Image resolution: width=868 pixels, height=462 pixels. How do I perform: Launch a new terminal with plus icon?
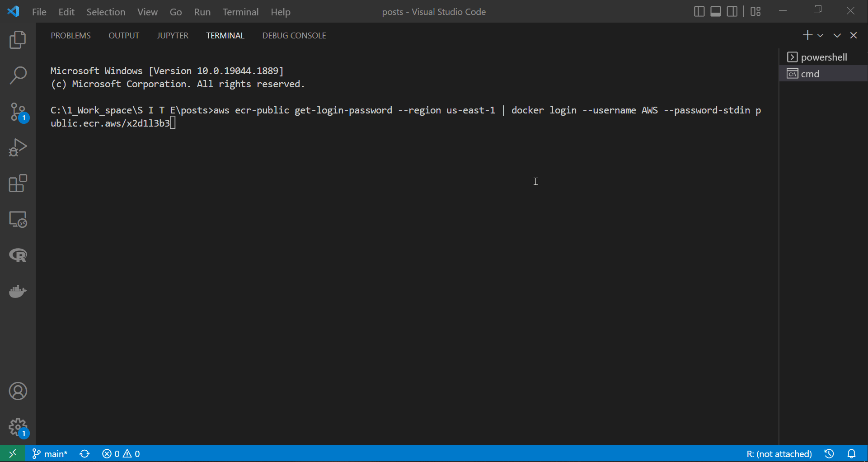click(808, 35)
